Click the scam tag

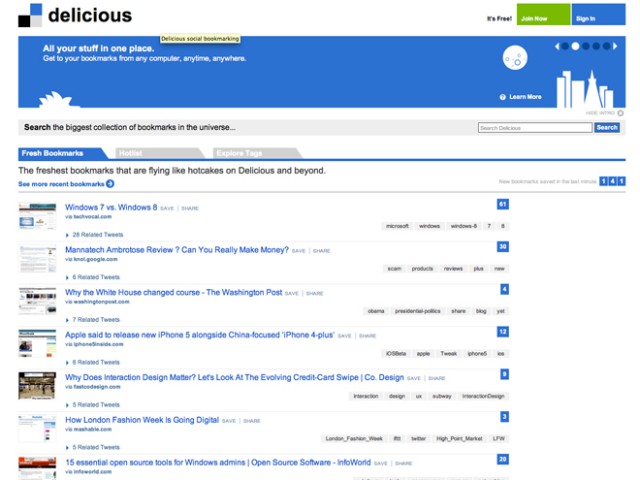click(x=394, y=269)
